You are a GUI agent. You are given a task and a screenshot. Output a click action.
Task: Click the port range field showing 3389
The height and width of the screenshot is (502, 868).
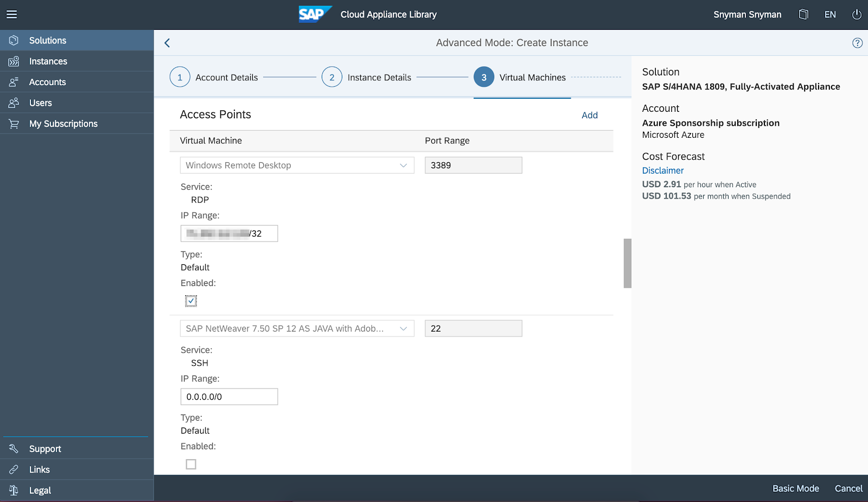pyautogui.click(x=474, y=165)
